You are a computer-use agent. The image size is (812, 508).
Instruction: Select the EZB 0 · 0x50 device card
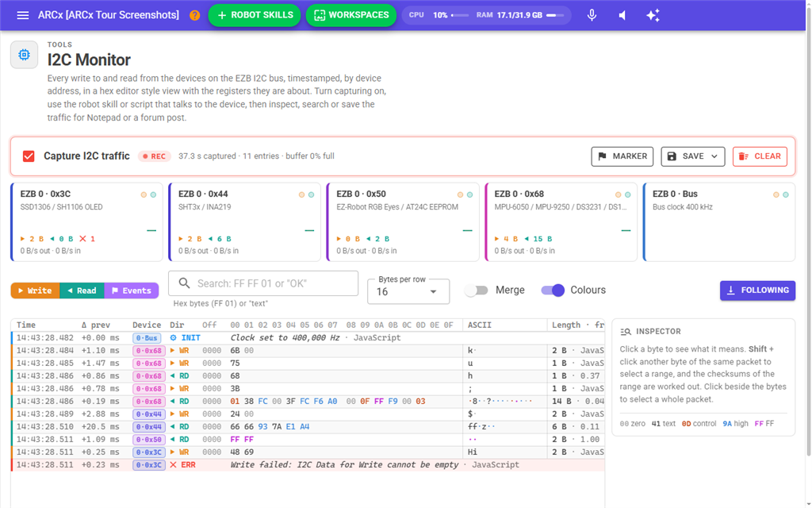(402, 222)
